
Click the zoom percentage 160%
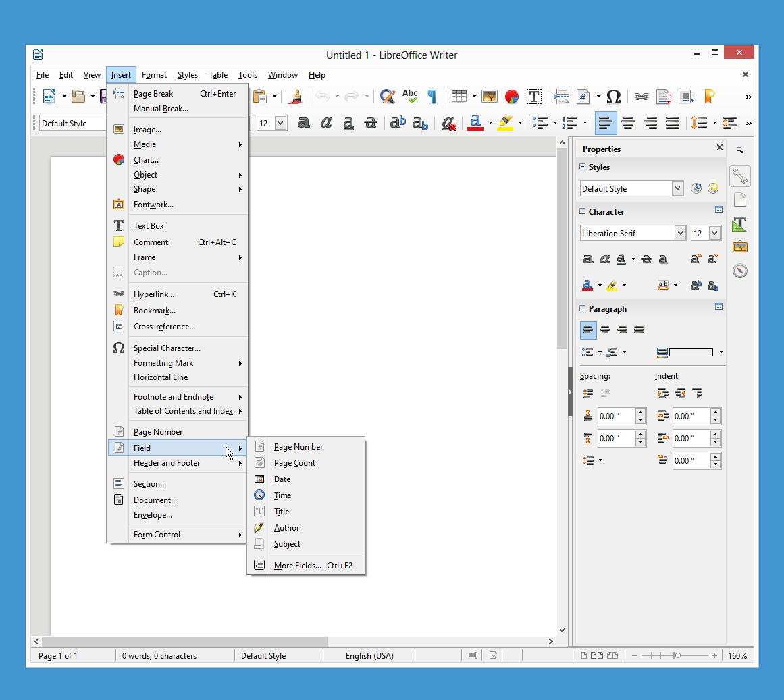pyautogui.click(x=737, y=655)
